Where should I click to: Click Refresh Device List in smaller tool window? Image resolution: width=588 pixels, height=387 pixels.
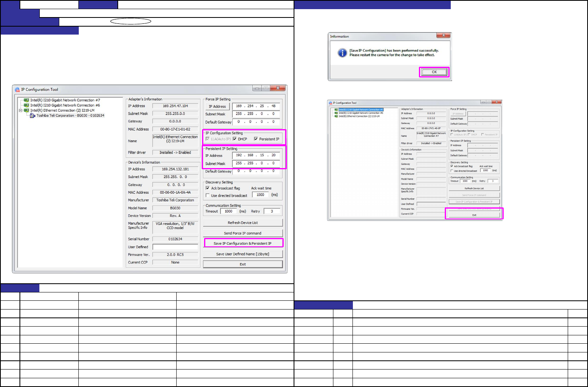coord(474,188)
